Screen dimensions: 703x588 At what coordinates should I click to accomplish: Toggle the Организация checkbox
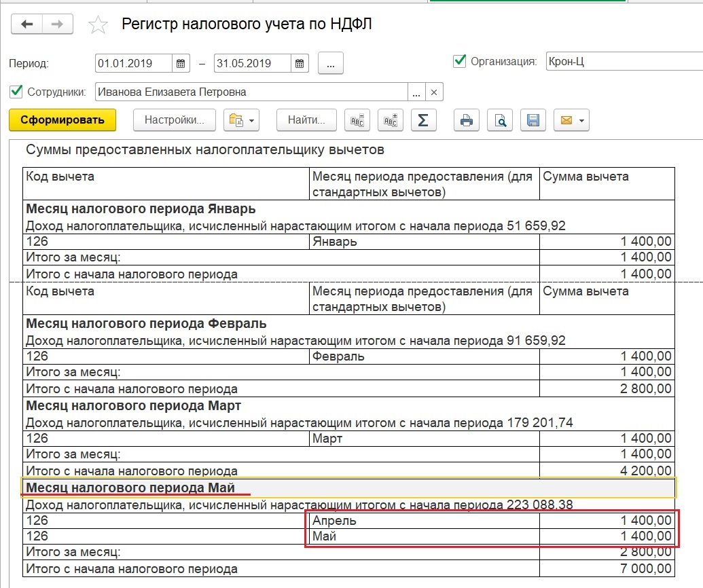pyautogui.click(x=458, y=61)
